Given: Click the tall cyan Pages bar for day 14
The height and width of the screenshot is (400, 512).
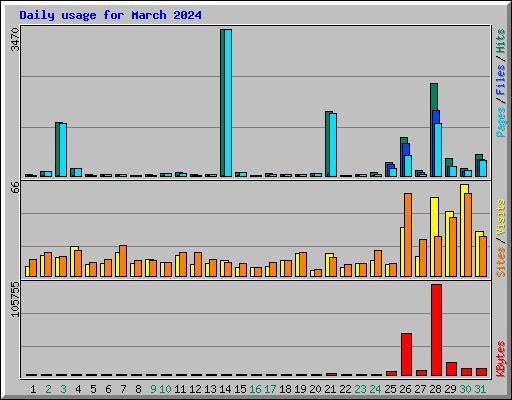Looking at the screenshot, I should click(228, 103).
